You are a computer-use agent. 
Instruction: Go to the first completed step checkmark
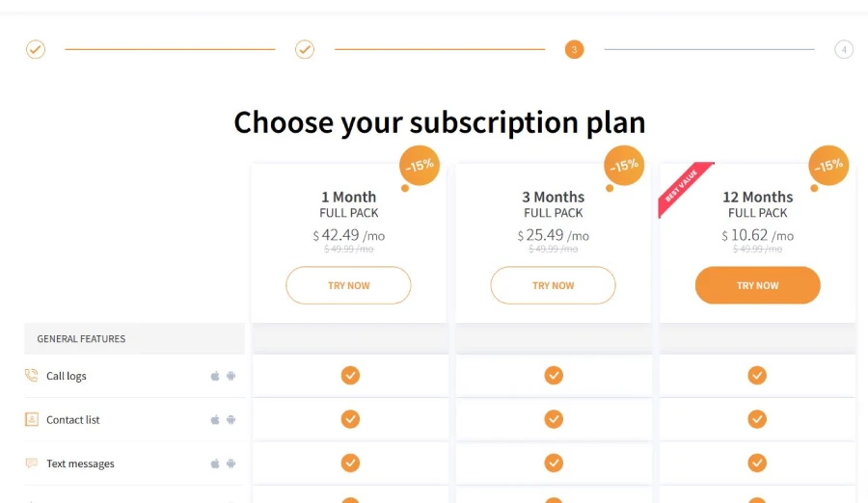36,49
